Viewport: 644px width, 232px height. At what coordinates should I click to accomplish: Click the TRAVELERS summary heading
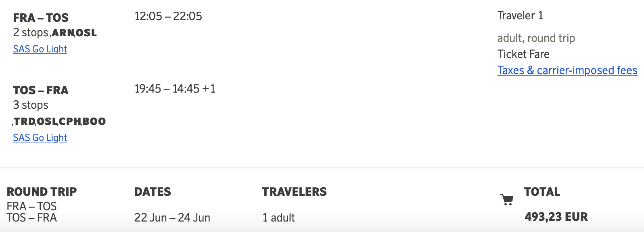click(x=295, y=192)
